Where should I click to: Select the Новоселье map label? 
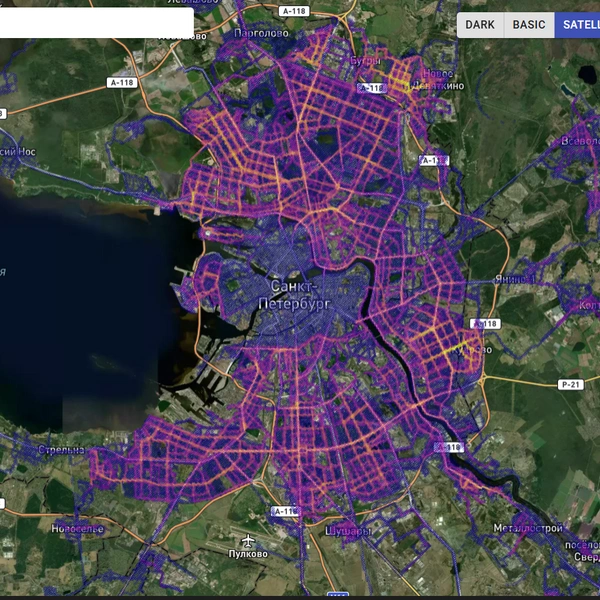tap(78, 528)
